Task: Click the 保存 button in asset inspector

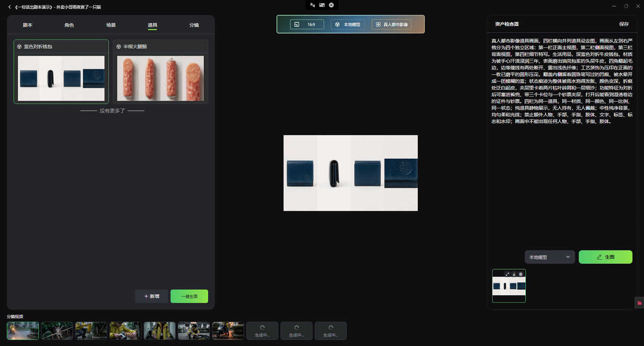Action: pos(624,24)
